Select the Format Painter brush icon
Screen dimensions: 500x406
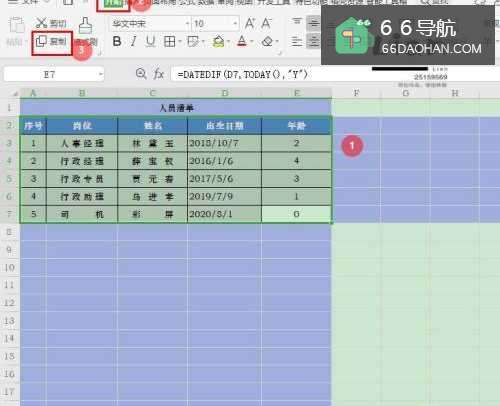[x=85, y=25]
